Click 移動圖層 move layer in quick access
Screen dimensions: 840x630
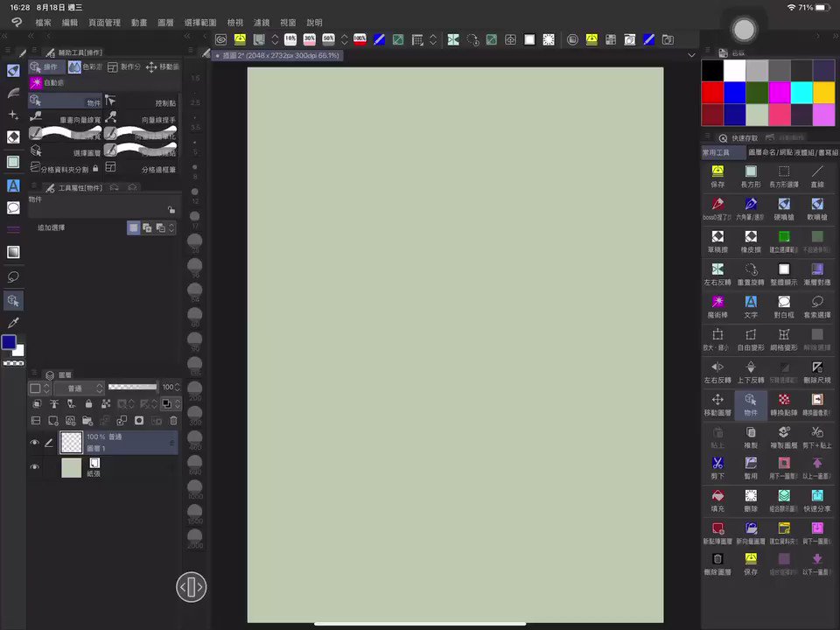(x=717, y=404)
